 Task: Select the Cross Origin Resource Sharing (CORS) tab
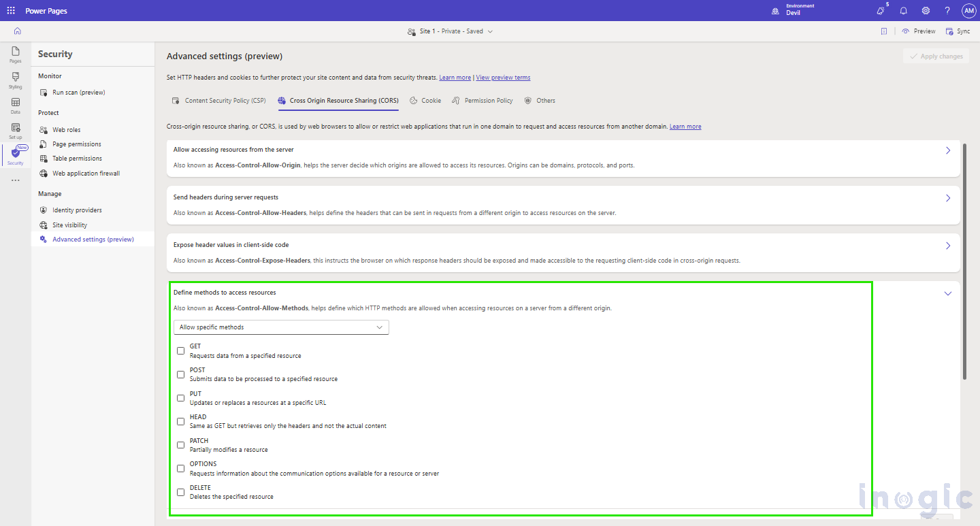(338, 101)
